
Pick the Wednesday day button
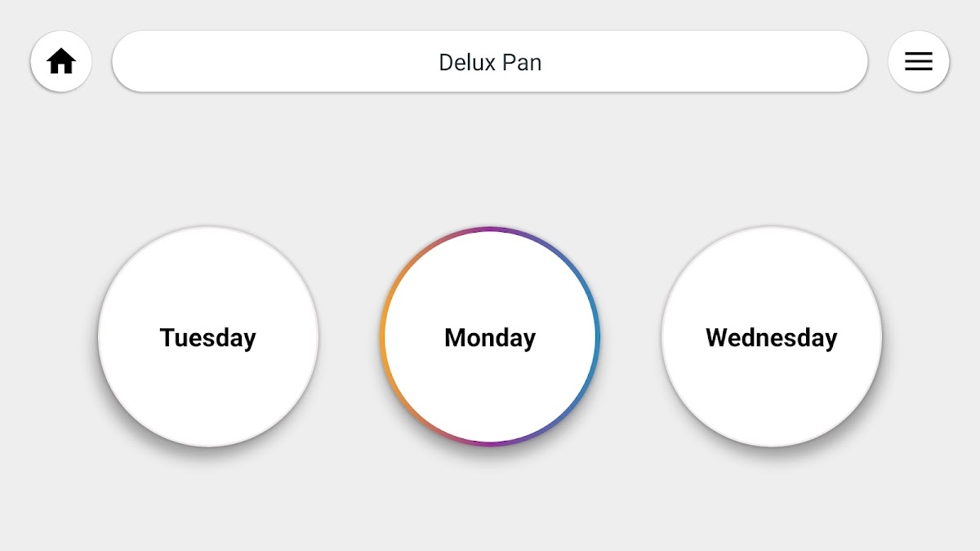771,336
